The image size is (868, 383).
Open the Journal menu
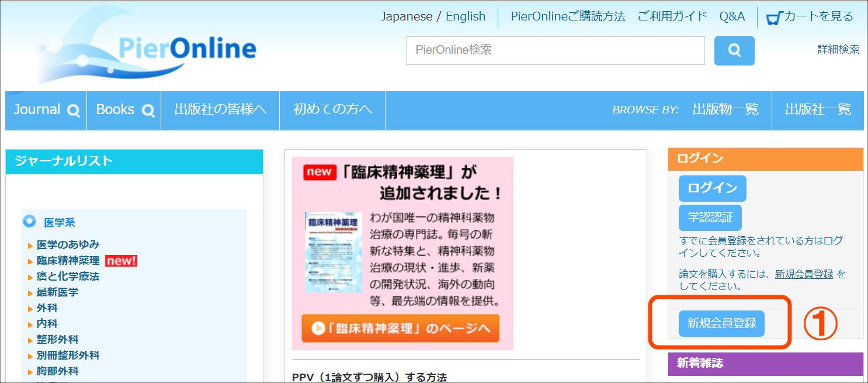46,110
